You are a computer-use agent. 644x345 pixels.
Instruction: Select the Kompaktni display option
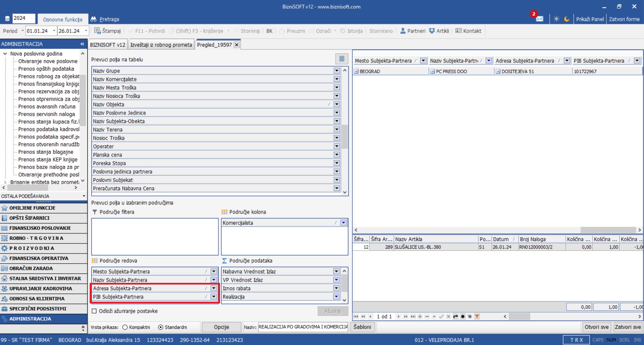[x=125, y=327]
